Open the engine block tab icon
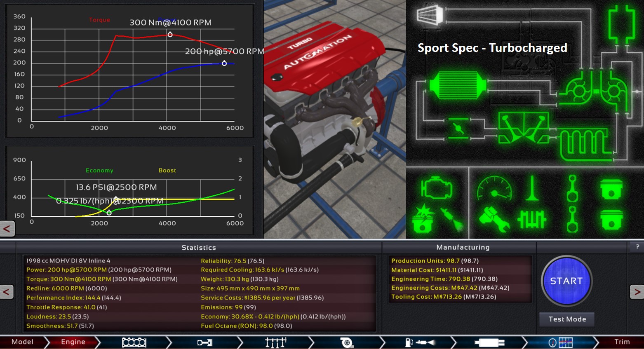644x349 pixels. pos(134,342)
